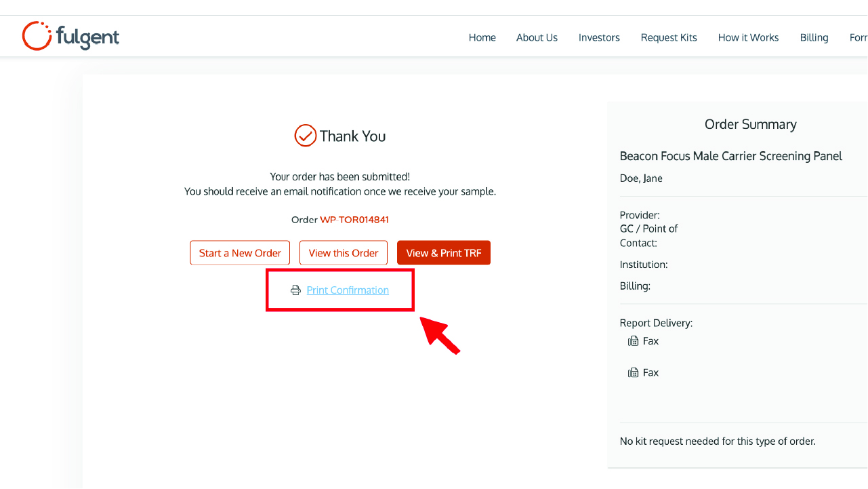Navigate to the Home menu item
Viewport: 868px width, 489px height.
482,37
